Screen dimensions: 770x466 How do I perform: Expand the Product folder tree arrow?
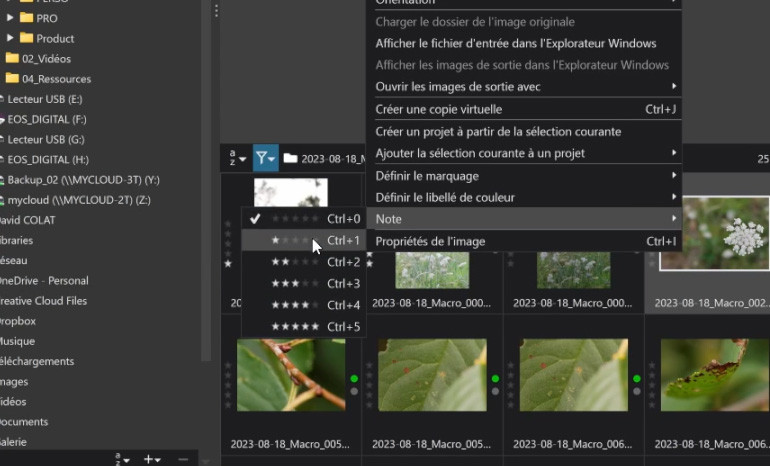10,38
